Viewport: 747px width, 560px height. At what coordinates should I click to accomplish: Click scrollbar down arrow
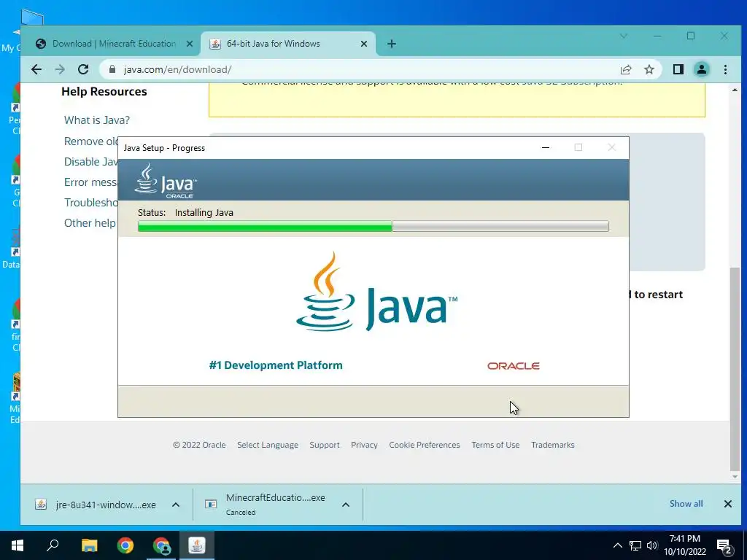coord(735,477)
